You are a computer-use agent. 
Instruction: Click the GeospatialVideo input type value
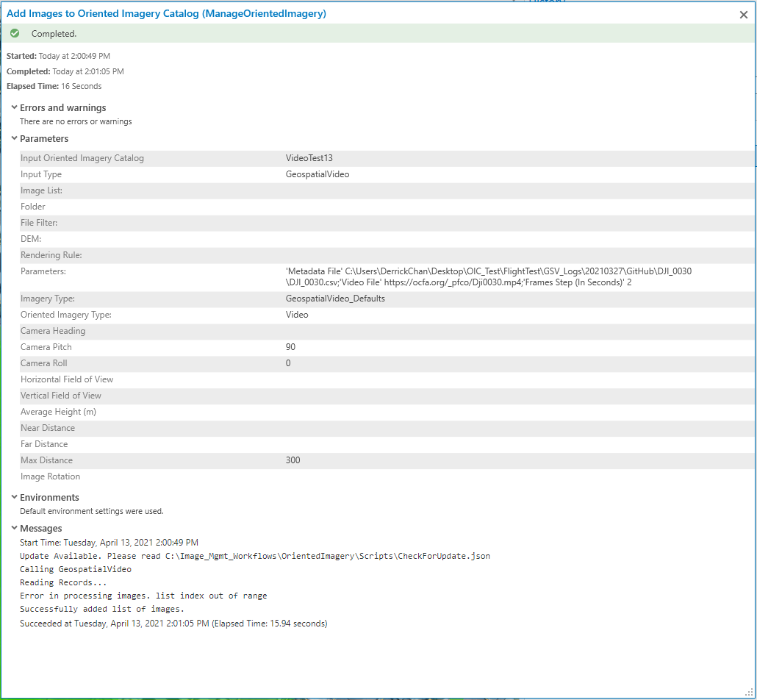[x=319, y=174]
